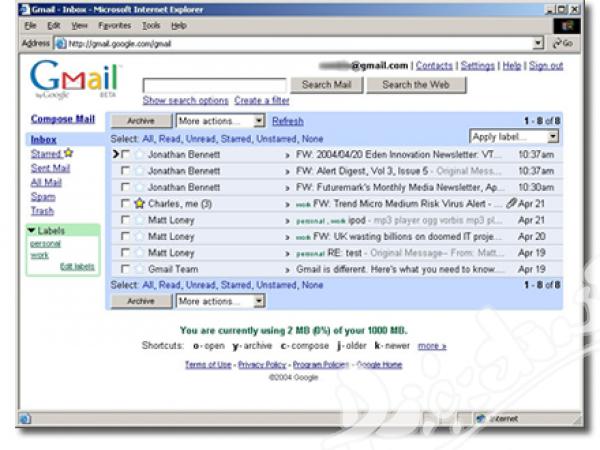600x450 pixels.
Task: Click the Internet zone globe icon in status bar
Action: tap(481, 419)
